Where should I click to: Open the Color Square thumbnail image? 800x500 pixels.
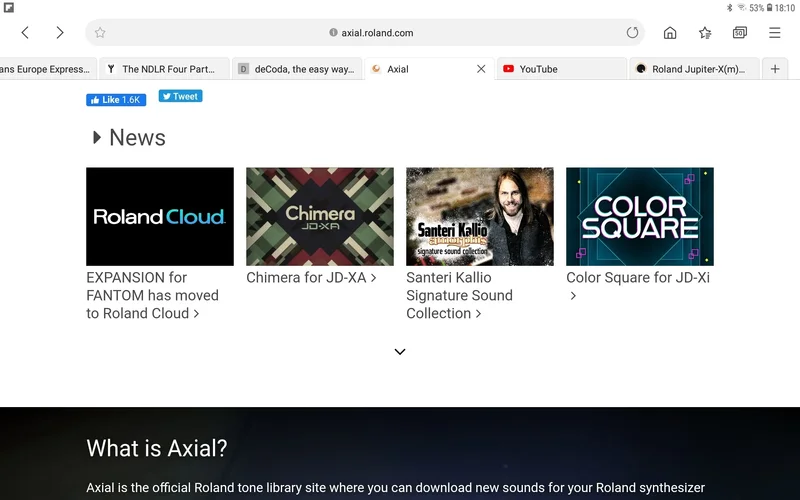tap(640, 216)
